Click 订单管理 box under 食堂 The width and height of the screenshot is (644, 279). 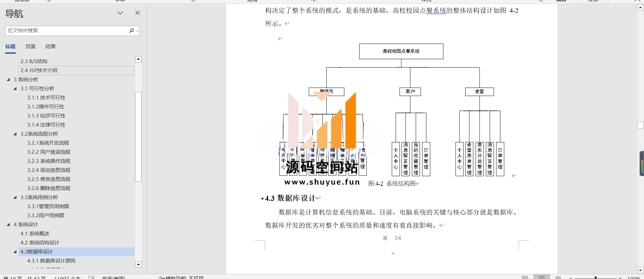point(500,159)
